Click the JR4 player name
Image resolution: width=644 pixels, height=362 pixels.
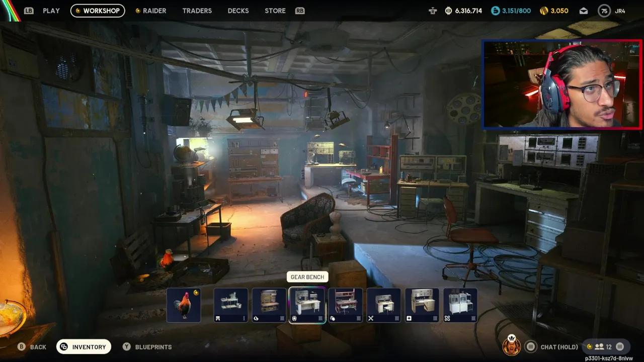pyautogui.click(x=620, y=11)
